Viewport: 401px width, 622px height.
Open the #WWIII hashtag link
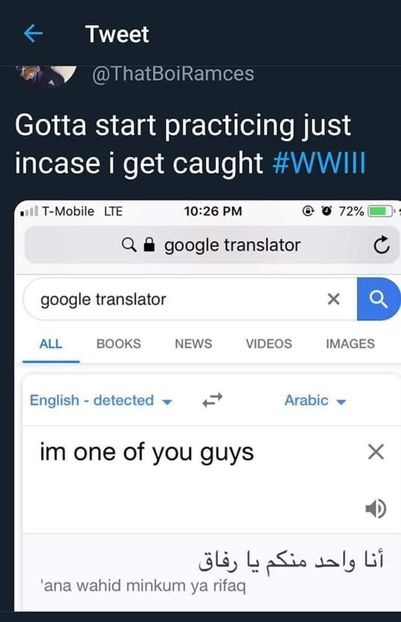point(319,163)
